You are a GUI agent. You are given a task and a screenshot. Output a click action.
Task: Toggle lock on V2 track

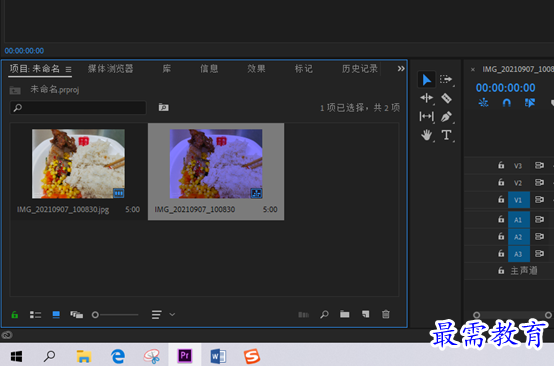click(501, 182)
